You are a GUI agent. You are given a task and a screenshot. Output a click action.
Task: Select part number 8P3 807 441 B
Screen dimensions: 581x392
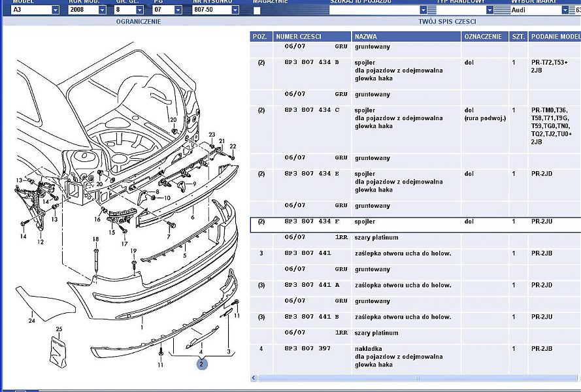[312, 317]
